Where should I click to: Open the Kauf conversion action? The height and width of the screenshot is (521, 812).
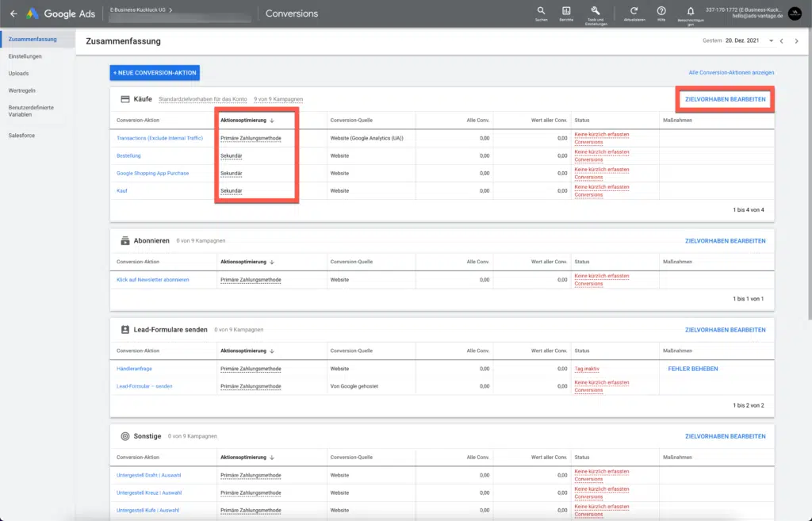click(121, 191)
